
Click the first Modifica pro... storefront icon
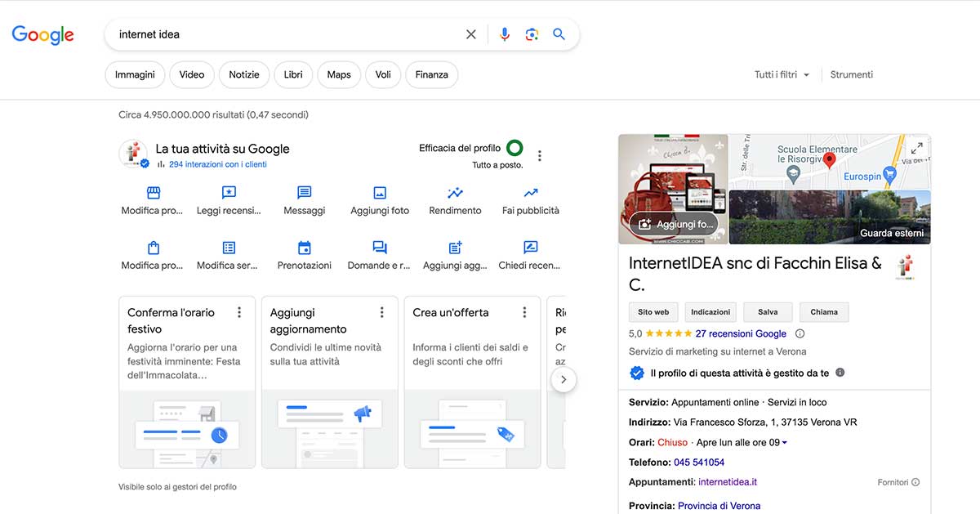tap(153, 193)
